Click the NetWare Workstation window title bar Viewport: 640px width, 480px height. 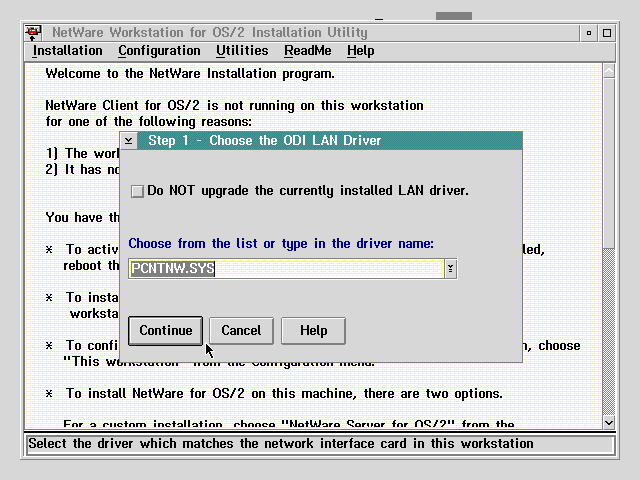click(x=310, y=33)
